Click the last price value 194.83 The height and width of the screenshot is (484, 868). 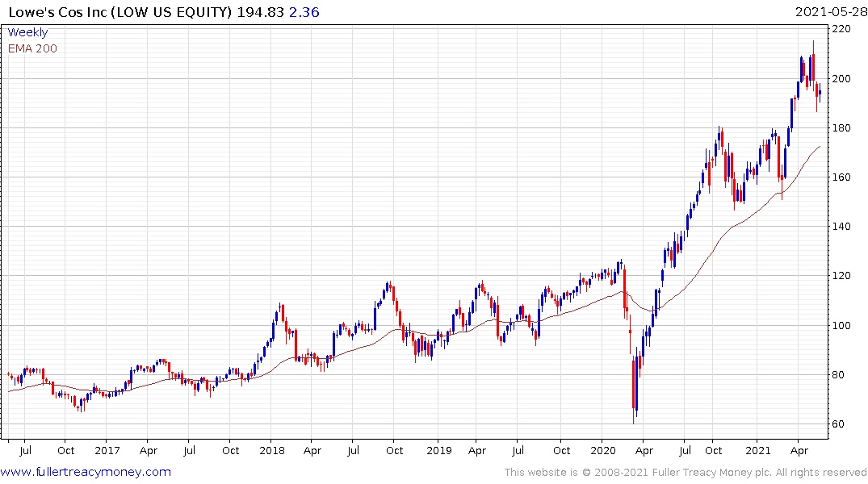(260, 12)
